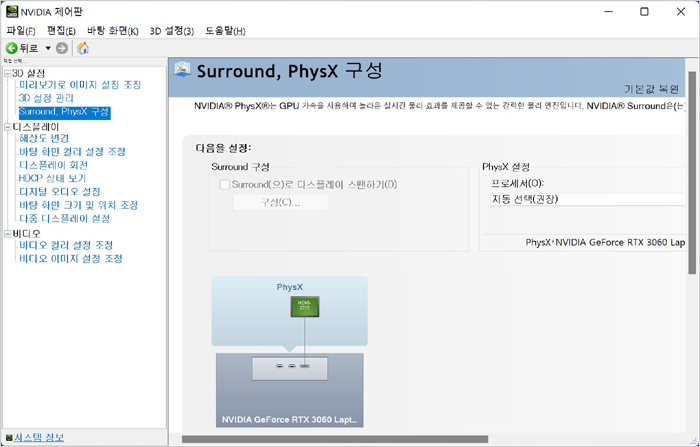700x447 pixels.
Task: Open 해상도 변경 page
Action: 44,138
